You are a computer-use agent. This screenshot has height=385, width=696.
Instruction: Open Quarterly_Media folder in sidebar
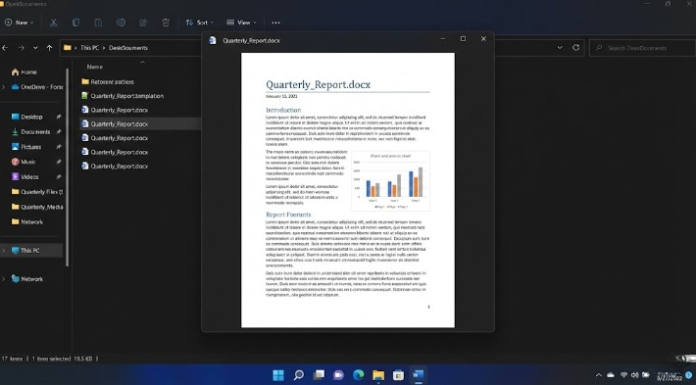point(37,207)
